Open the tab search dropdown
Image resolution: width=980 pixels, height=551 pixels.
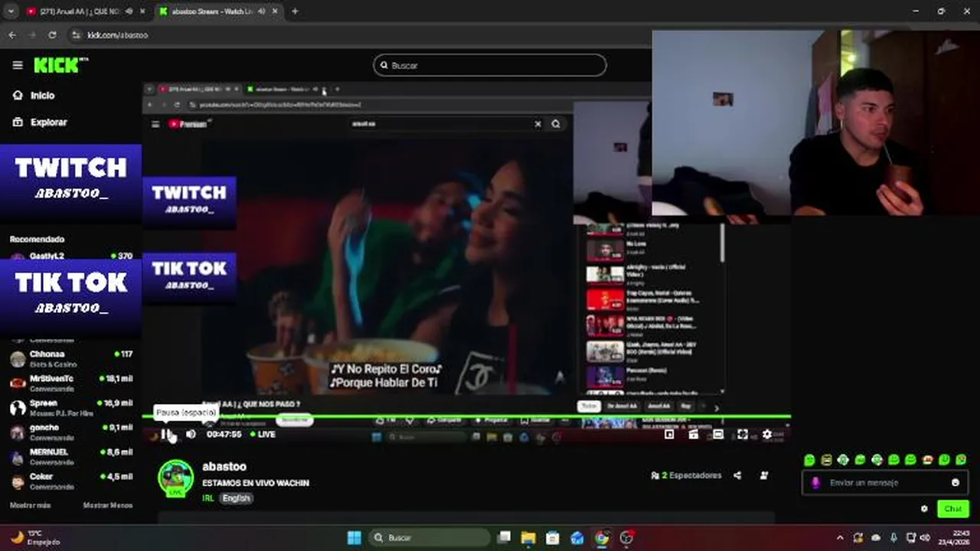tap(11, 11)
